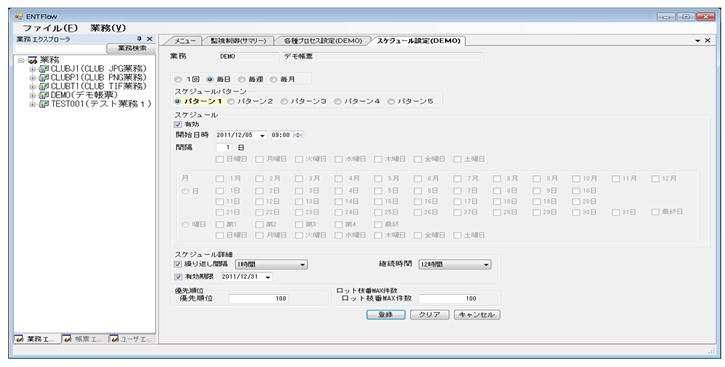Select CLUBJ1(CLUB JPG業務) tree label
725x367 pixels.
[98, 69]
